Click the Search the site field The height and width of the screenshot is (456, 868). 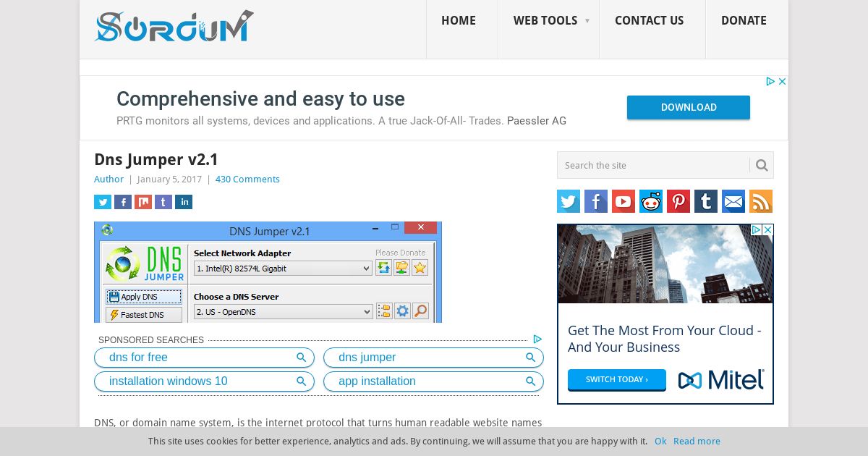click(x=653, y=165)
